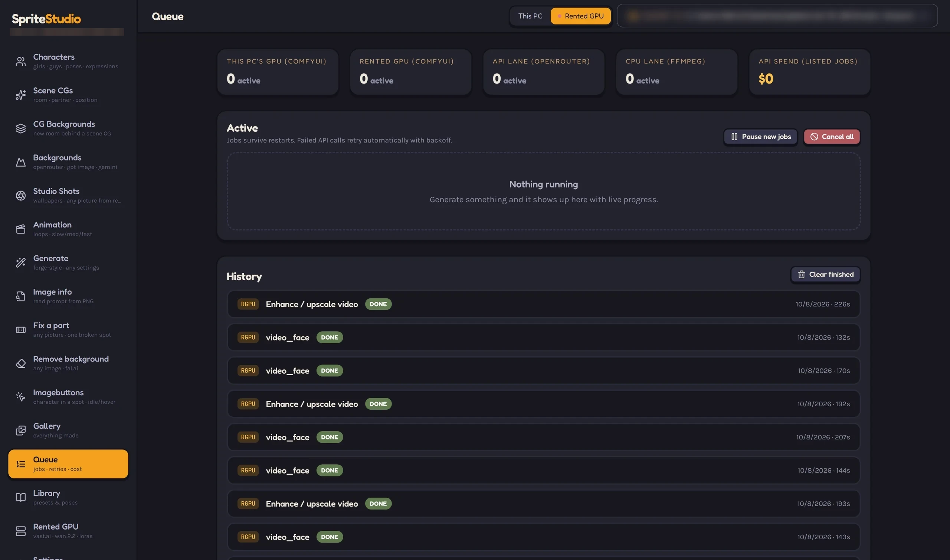The height and width of the screenshot is (560, 950).
Task: Click the blurred status field in header
Action: tap(777, 16)
